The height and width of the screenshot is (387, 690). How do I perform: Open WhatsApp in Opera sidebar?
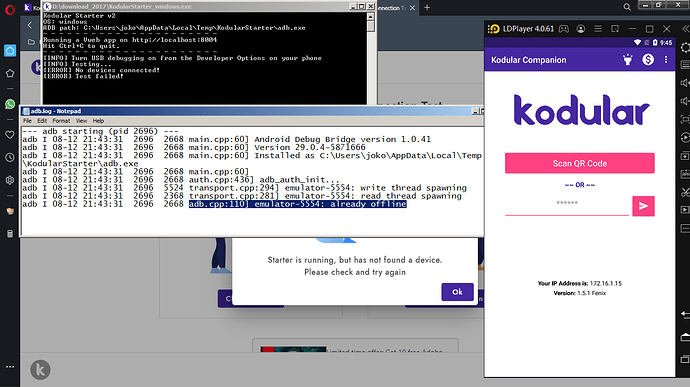[10, 104]
